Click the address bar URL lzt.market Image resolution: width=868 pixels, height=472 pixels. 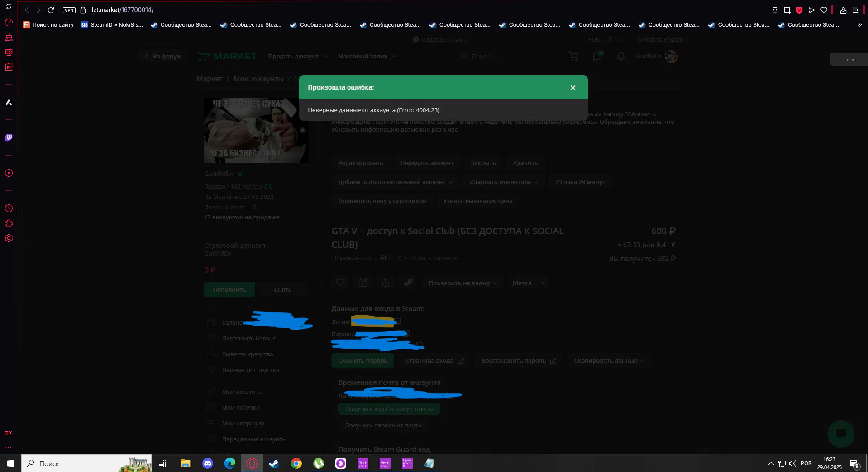pyautogui.click(x=122, y=10)
